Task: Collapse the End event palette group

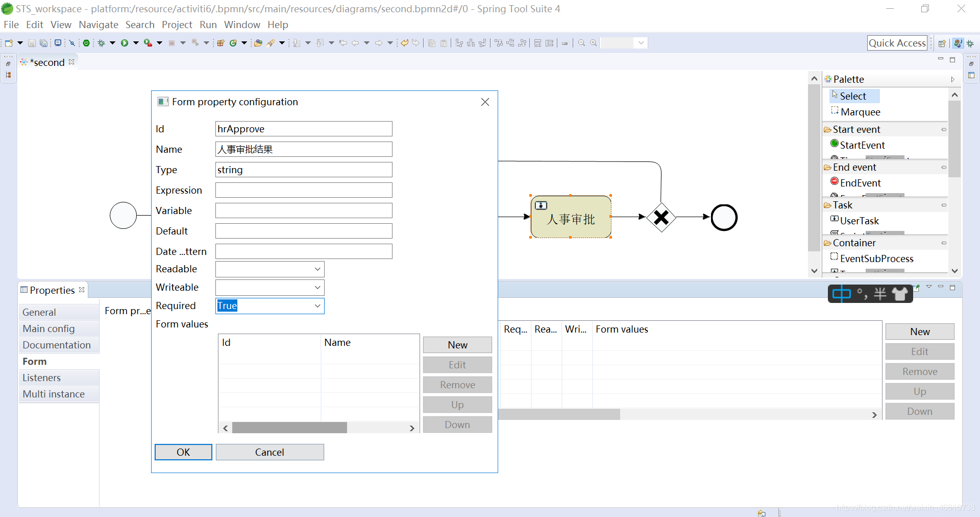Action: pyautogui.click(x=885, y=167)
